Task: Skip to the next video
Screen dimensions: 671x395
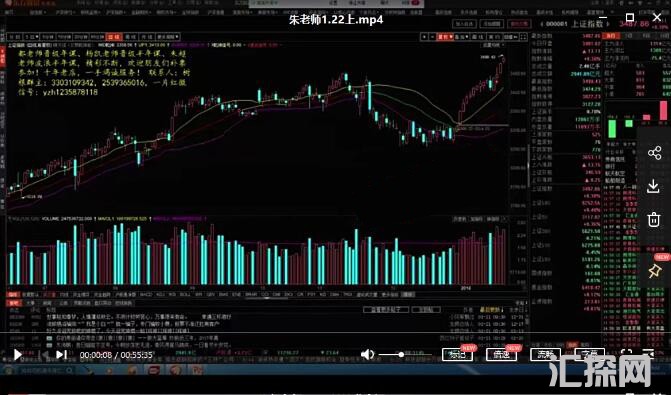Action: coord(62,354)
